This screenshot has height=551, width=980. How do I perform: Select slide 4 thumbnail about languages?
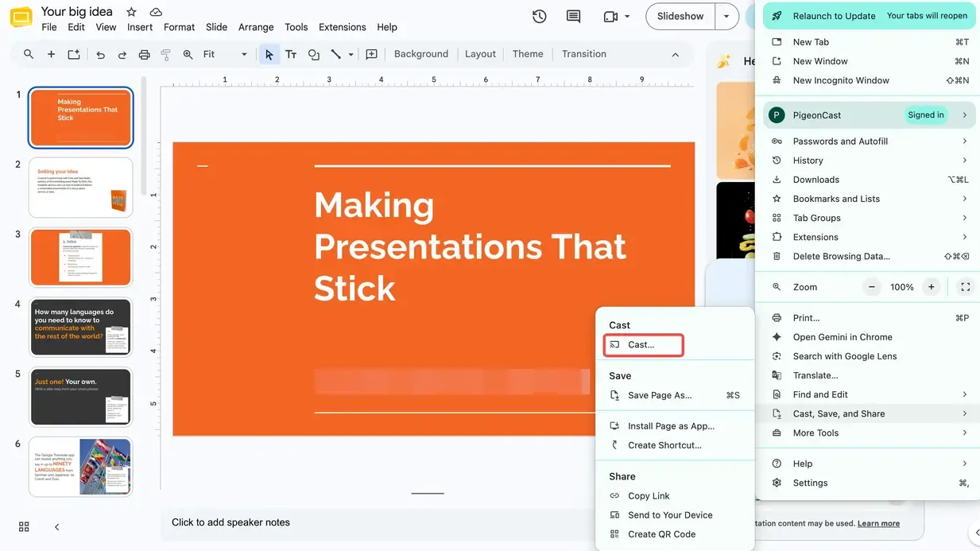[80, 327]
